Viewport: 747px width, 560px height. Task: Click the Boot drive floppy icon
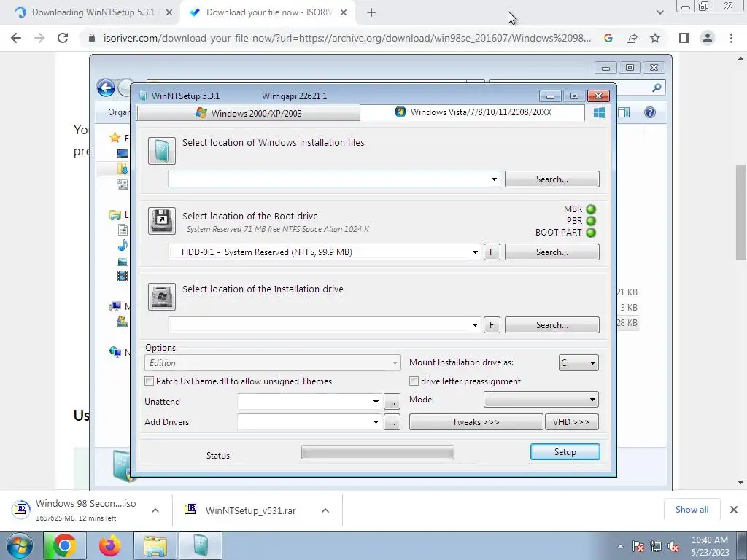[x=162, y=221]
